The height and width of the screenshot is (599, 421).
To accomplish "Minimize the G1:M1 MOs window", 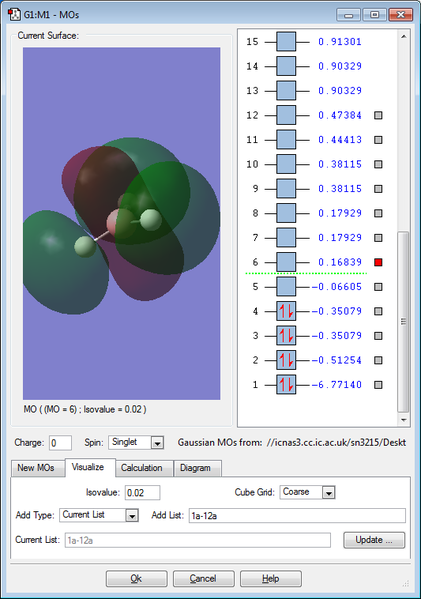I will pos(348,15).
